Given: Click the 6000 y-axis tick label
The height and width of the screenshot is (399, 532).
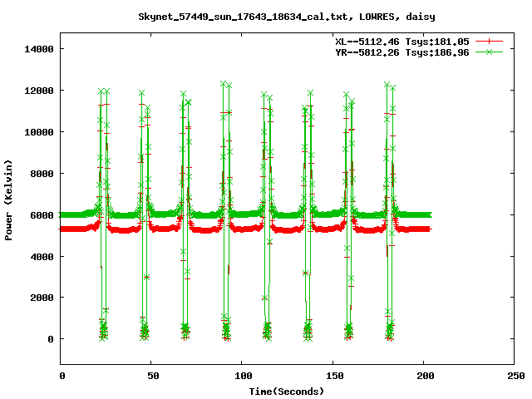Looking at the screenshot, I should (42, 215).
